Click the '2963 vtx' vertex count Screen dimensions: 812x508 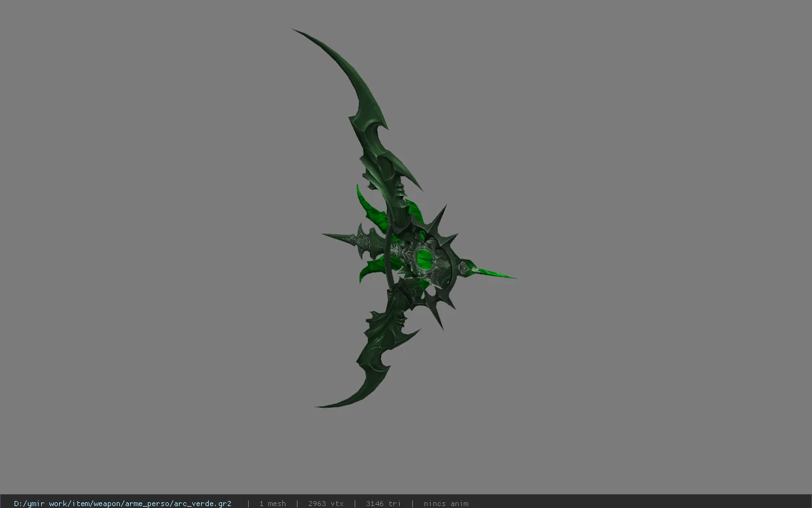(325, 504)
